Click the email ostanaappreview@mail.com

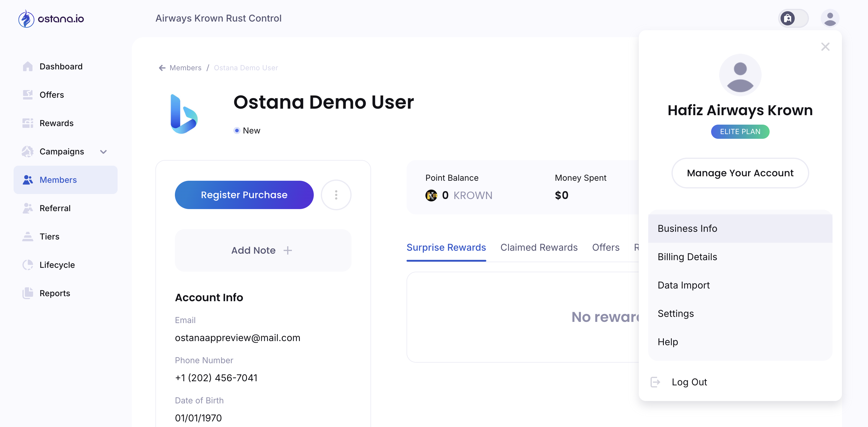click(x=237, y=338)
